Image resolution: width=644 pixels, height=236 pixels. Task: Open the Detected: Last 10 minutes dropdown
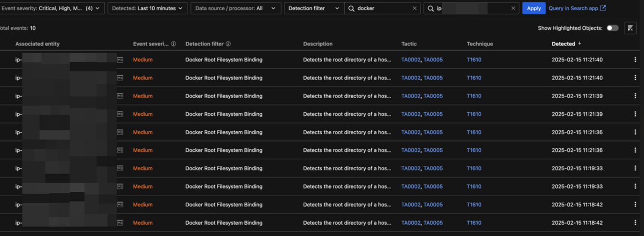(x=148, y=8)
